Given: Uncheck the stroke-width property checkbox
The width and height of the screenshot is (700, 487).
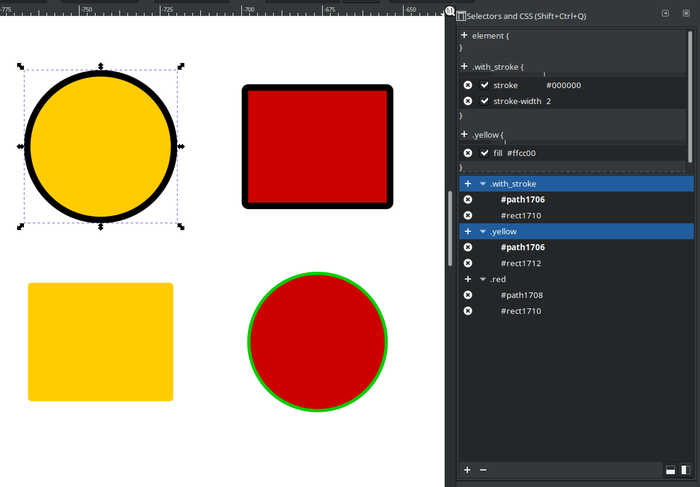Looking at the screenshot, I should pos(485,101).
